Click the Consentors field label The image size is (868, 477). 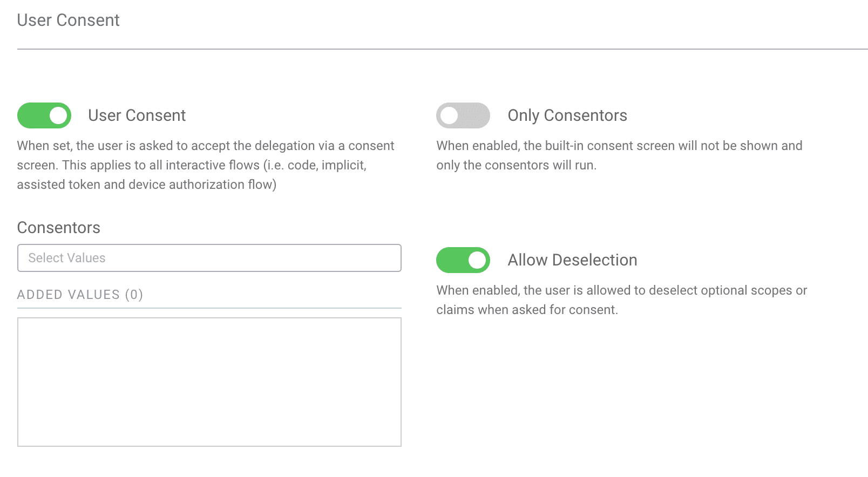(58, 227)
